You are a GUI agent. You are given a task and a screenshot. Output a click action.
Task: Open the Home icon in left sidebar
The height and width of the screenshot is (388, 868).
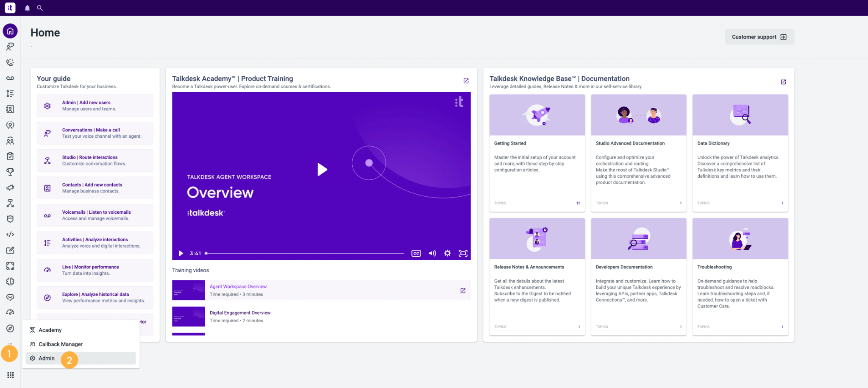point(10,31)
